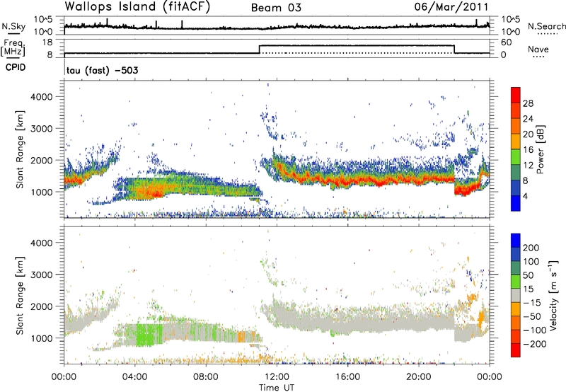Click the green velocity patch near 04:00
The width and height of the screenshot is (566, 392).
pos(149,335)
